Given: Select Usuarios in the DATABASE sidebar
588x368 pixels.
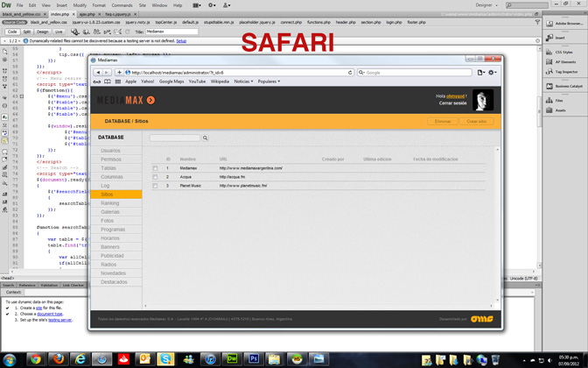Looking at the screenshot, I should 110,151.
